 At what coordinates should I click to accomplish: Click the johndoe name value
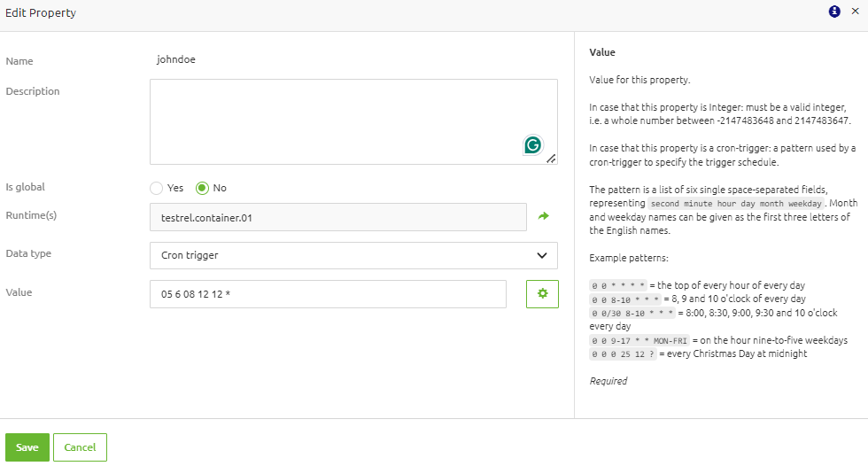point(175,60)
